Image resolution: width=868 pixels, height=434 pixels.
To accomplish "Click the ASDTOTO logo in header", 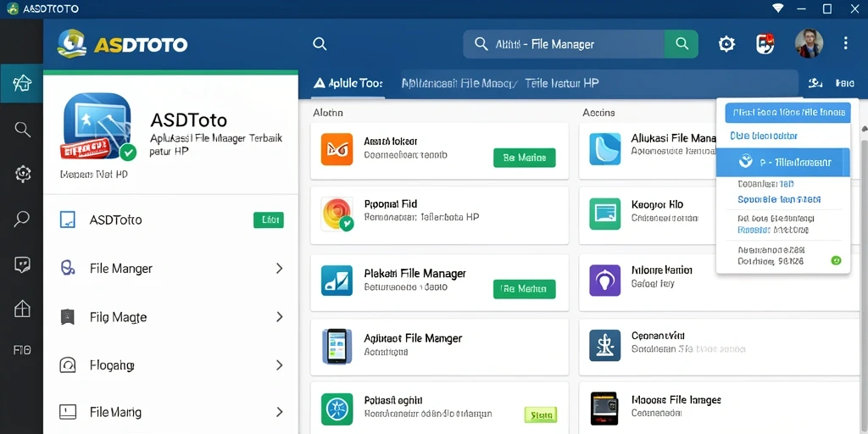I will [x=122, y=44].
